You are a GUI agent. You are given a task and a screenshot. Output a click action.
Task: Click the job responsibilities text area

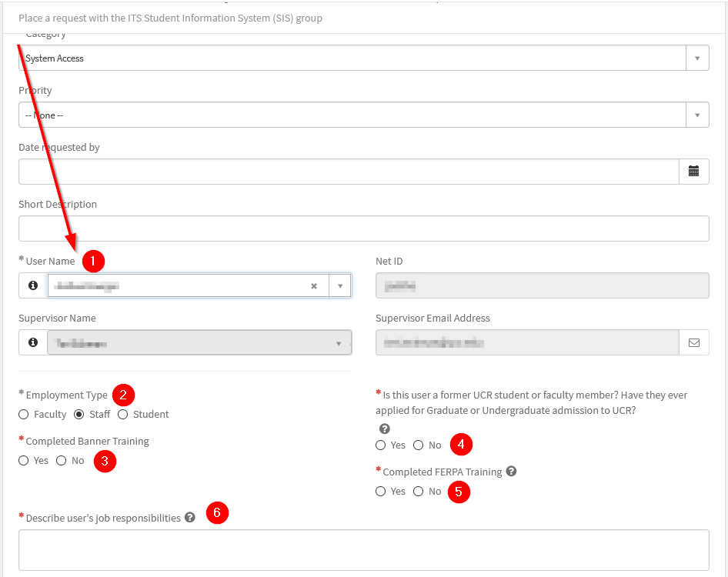pyautogui.click(x=363, y=549)
